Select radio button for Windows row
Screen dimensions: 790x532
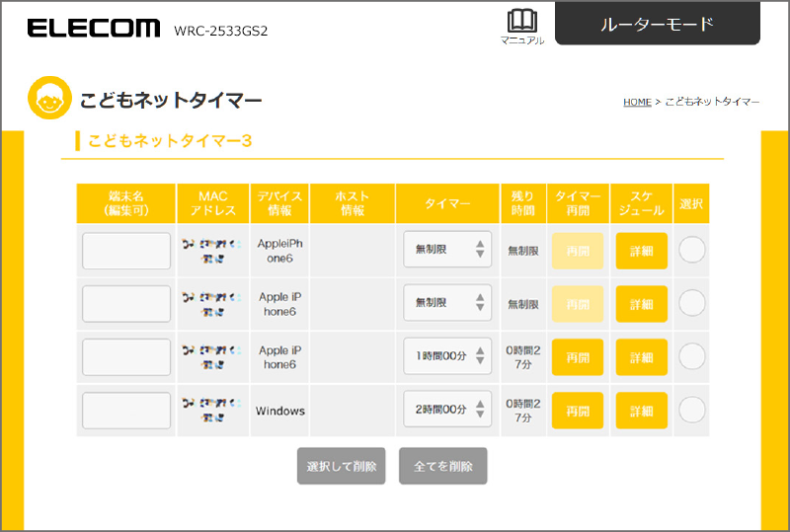pyautogui.click(x=692, y=410)
